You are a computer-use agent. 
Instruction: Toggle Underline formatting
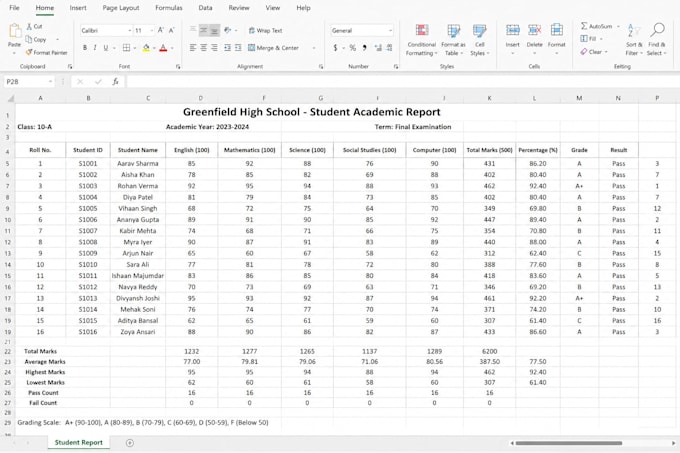[105, 48]
